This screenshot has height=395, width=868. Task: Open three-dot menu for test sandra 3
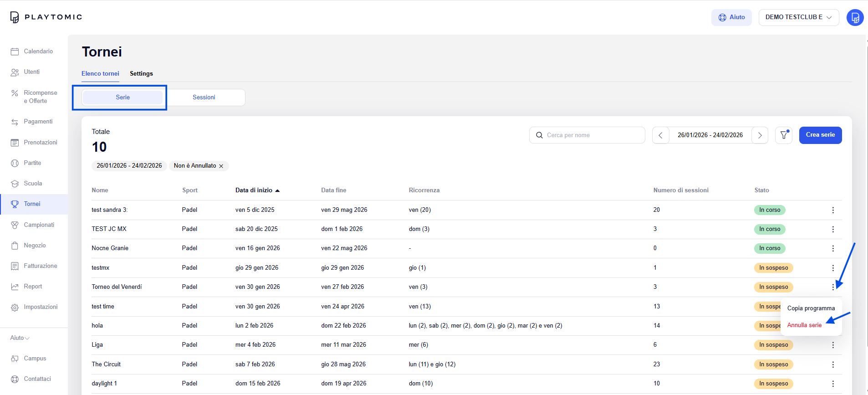pos(833,210)
